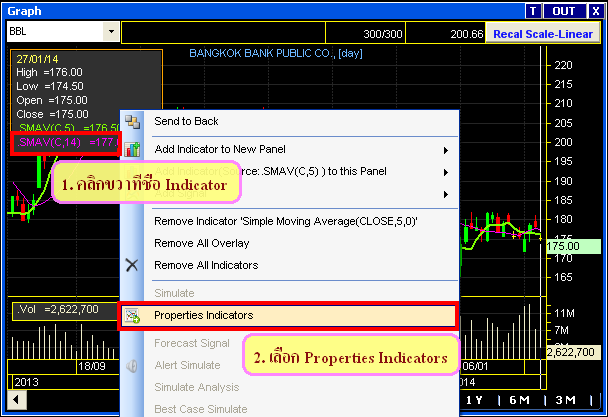Click the .SMAV(C,14) indicator label
The image size is (608, 417).
point(66,143)
